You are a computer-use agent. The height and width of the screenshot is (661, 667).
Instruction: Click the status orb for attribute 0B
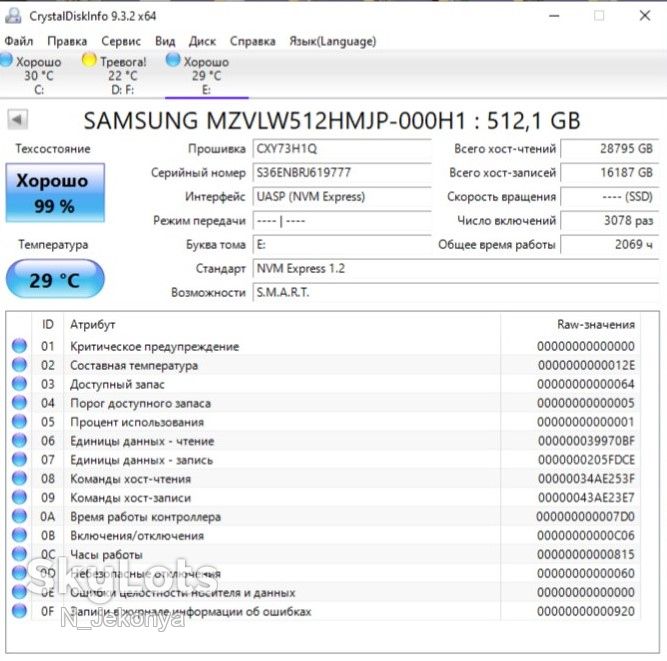coord(19,535)
